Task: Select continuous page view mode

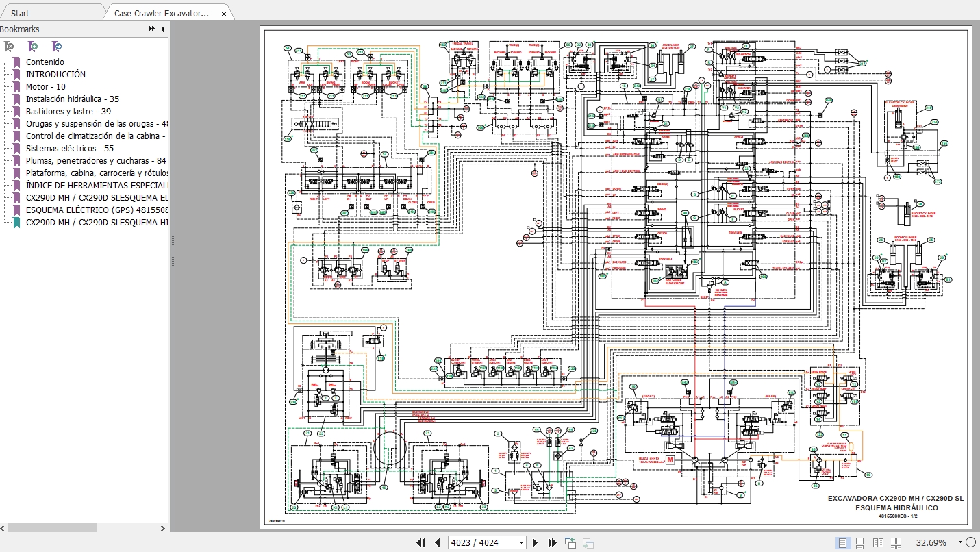Action: pos(860,543)
